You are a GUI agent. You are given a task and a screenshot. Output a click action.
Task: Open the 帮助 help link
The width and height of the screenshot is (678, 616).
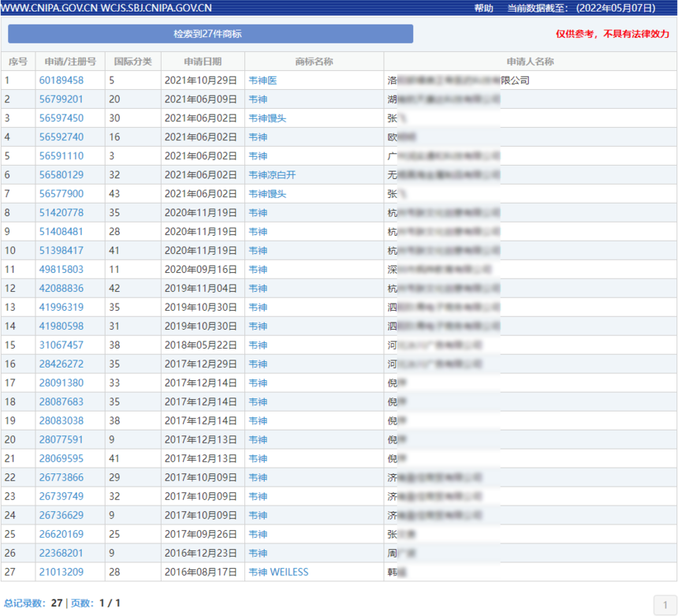pos(483,8)
